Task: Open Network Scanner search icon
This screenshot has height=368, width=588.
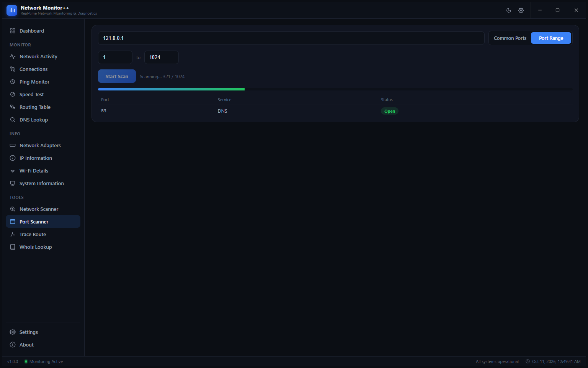Action: [13, 209]
